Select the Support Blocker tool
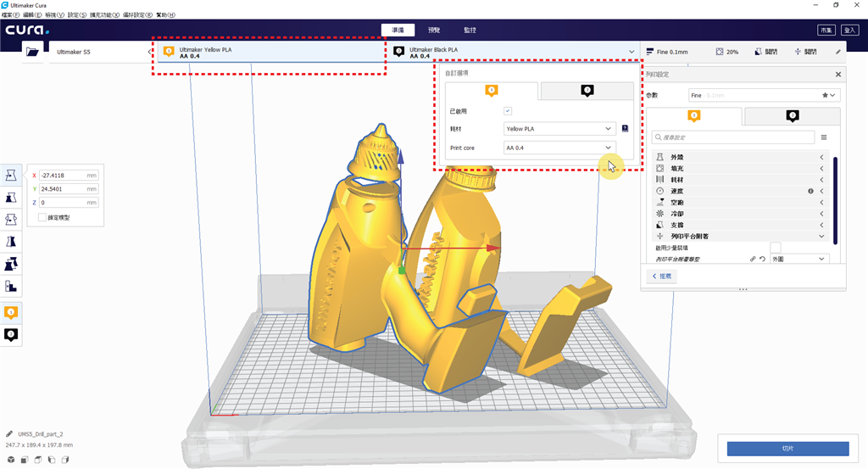The width and height of the screenshot is (868, 469). [x=11, y=286]
